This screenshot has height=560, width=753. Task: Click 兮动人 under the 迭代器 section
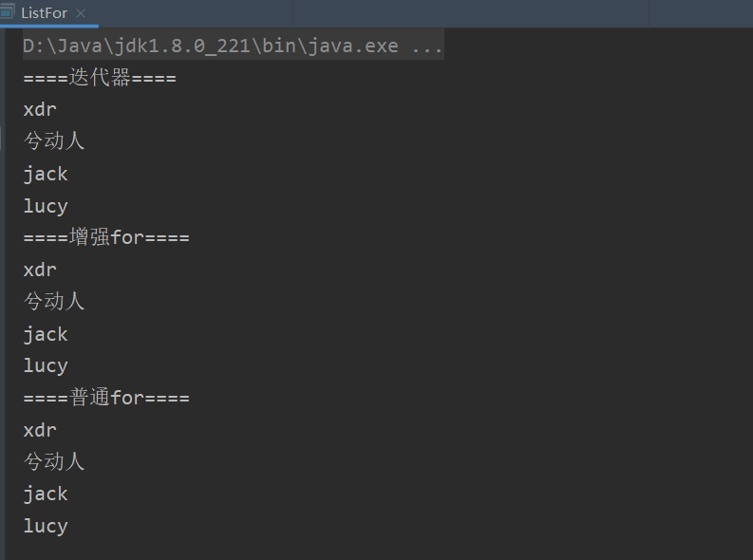54,141
